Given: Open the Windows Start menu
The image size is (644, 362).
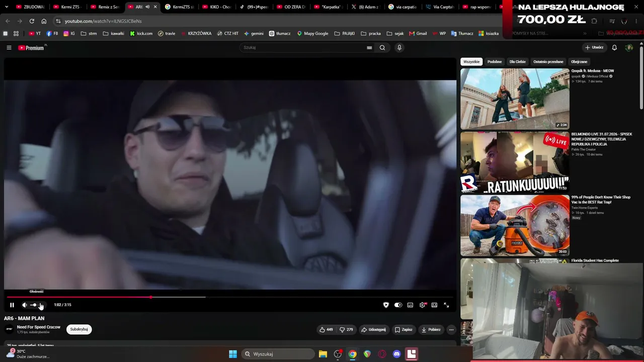Looking at the screenshot, I should 233,354.
